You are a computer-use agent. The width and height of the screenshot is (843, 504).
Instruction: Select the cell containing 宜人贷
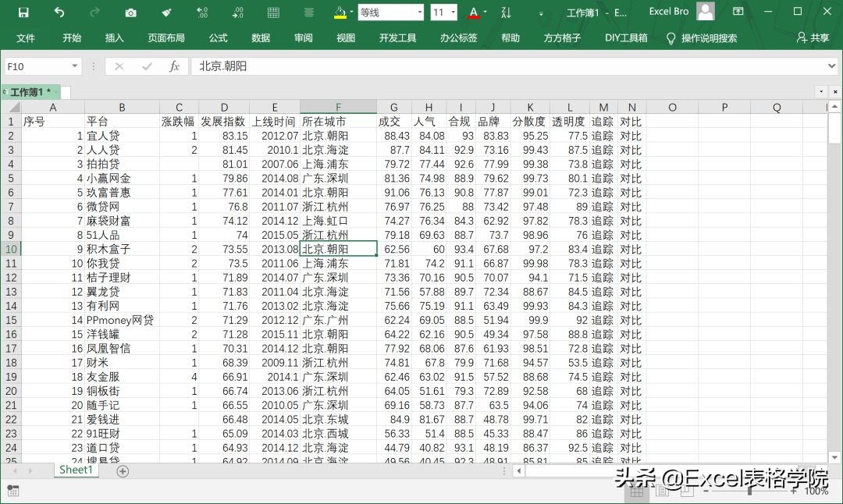122,136
